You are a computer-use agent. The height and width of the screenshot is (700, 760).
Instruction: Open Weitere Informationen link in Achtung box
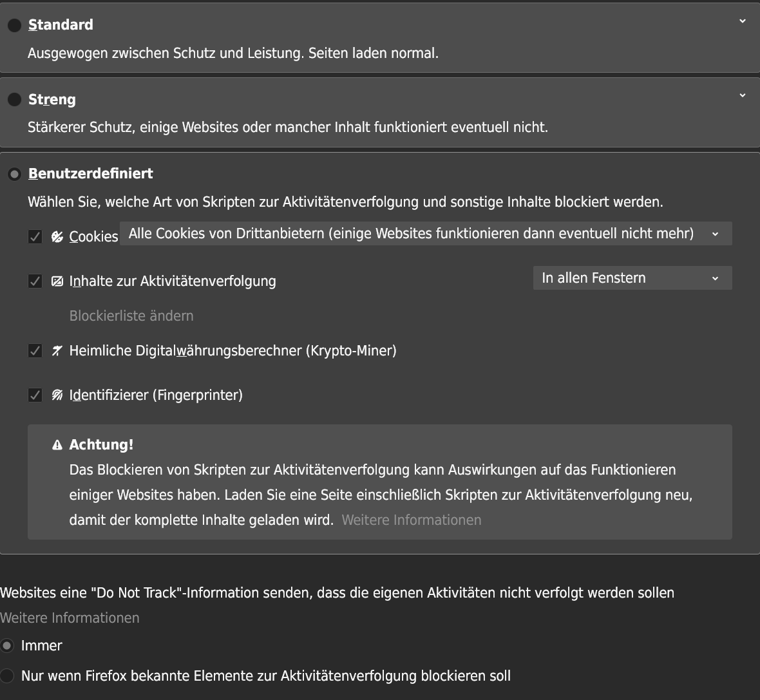coord(411,520)
